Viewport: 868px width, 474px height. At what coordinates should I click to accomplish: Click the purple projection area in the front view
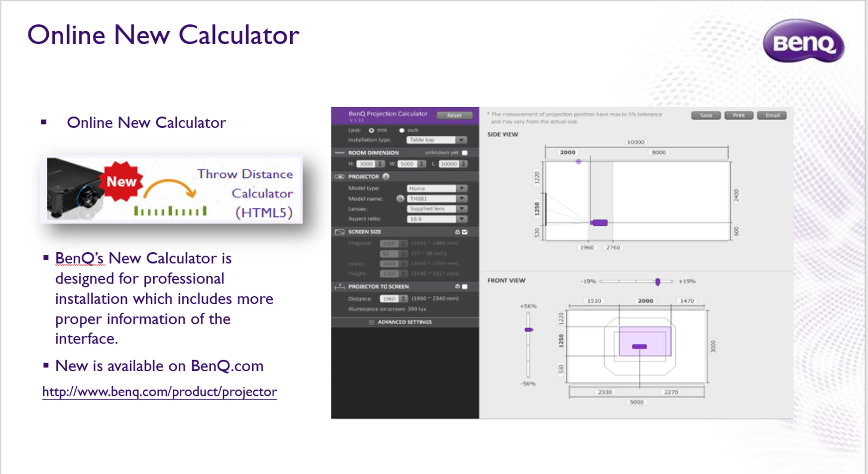coord(645,341)
